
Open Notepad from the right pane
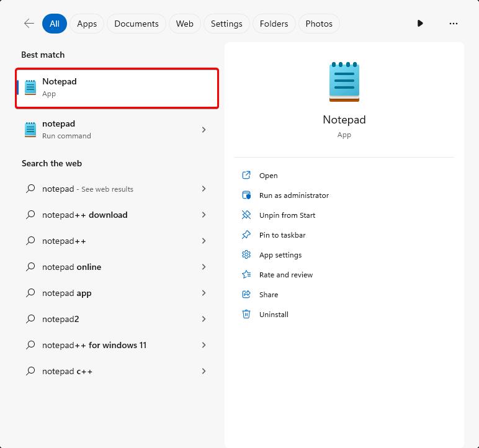tap(268, 176)
